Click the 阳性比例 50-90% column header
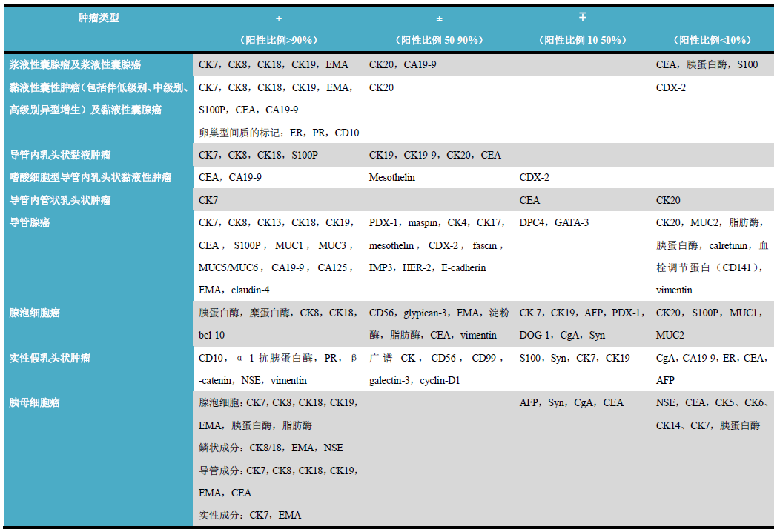The height and width of the screenshot is (532, 780). click(x=440, y=40)
